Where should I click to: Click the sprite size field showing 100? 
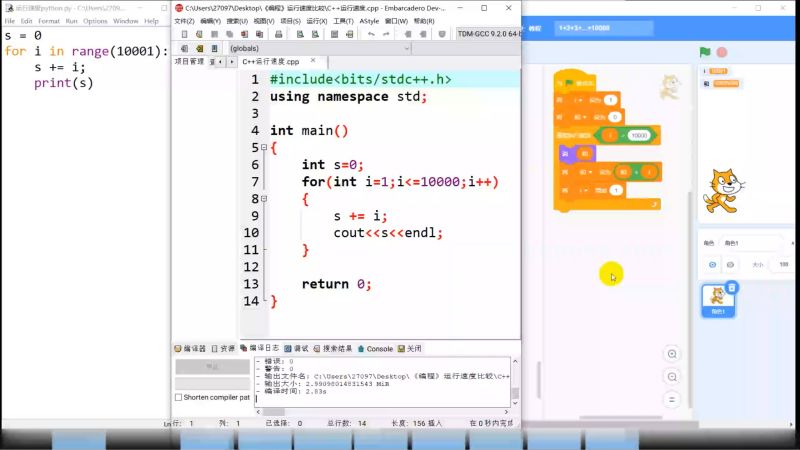(783, 264)
